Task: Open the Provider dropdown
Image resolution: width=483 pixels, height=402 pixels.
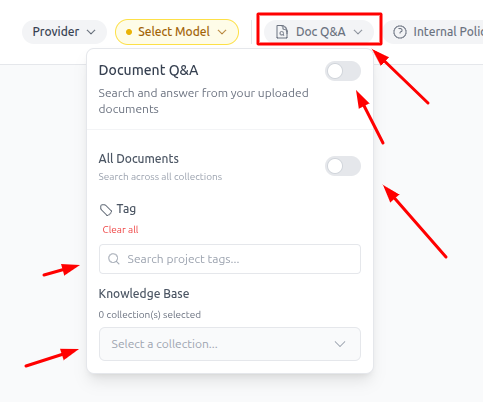Action: 64,32
